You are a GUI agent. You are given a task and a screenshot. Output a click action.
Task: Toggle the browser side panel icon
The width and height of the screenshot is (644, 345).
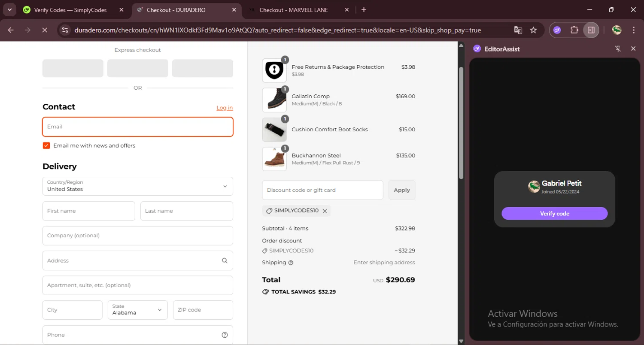(591, 30)
